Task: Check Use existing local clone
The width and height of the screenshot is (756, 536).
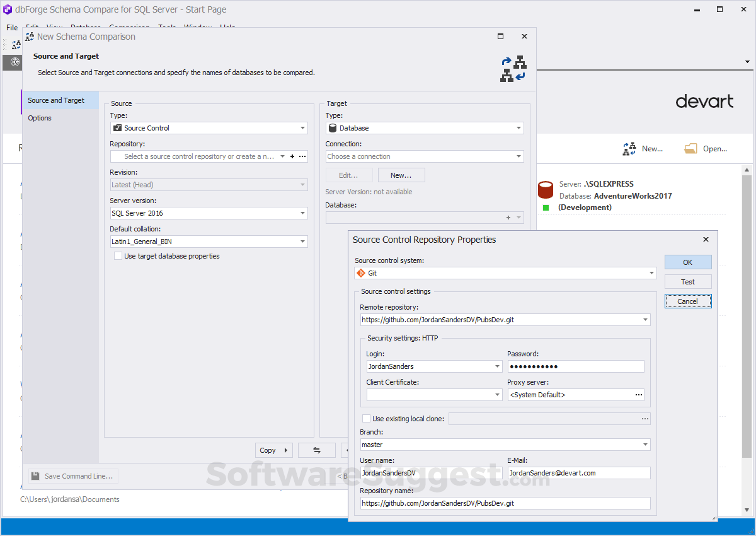Action: tap(367, 418)
